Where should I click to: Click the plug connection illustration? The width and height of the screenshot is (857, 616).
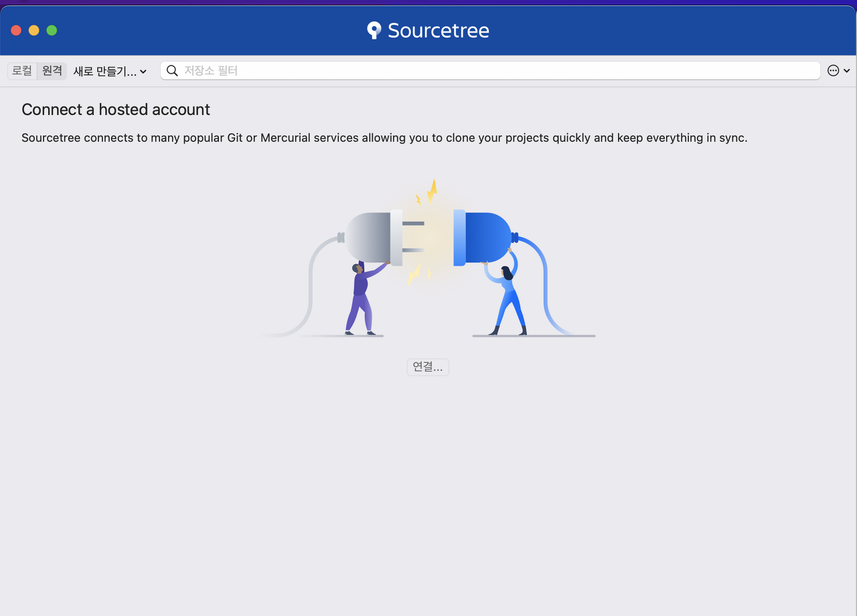click(428, 258)
